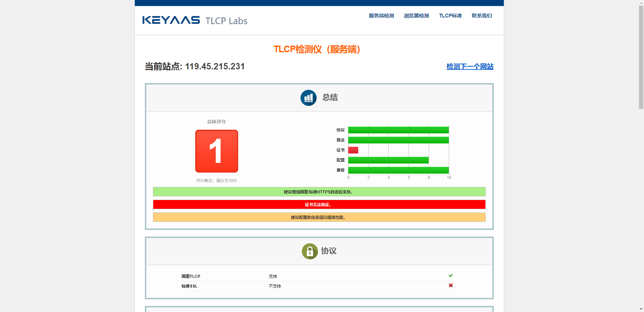Click the green 配置 score bar
Screen dimensions: 644x312
pyautogui.click(x=388, y=160)
